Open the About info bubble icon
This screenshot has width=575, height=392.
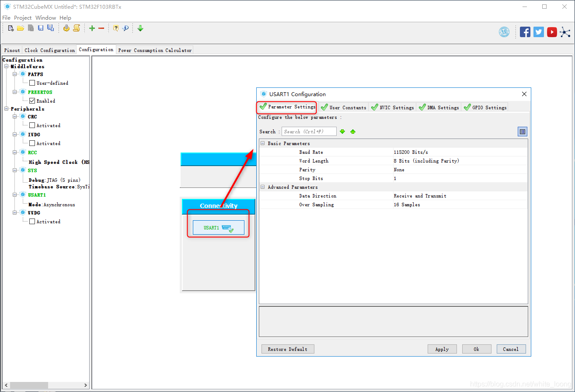pyautogui.click(x=125, y=28)
